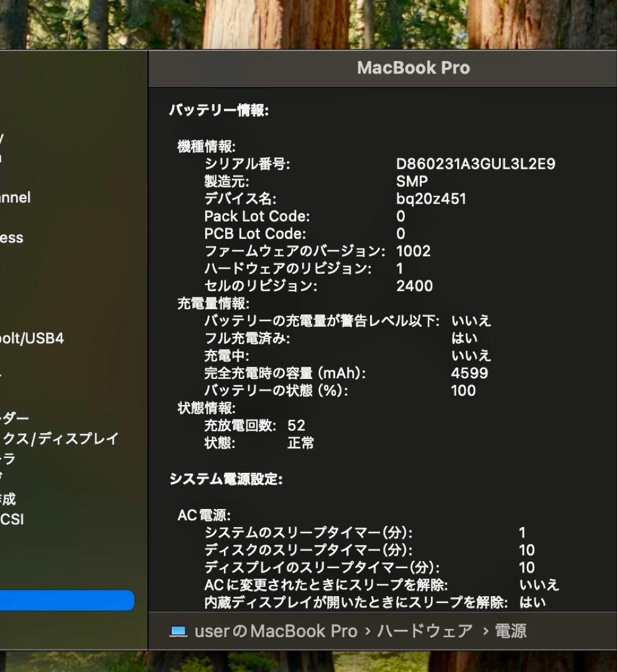Click the serial number 'D860231A3GUL3L2E9'
The image size is (617, 672).
point(476,164)
